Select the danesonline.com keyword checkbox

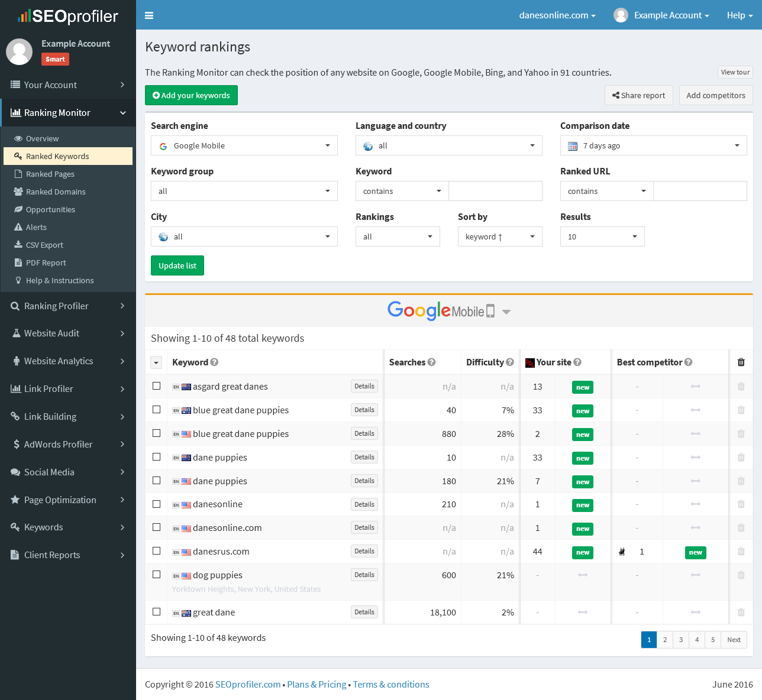click(157, 527)
